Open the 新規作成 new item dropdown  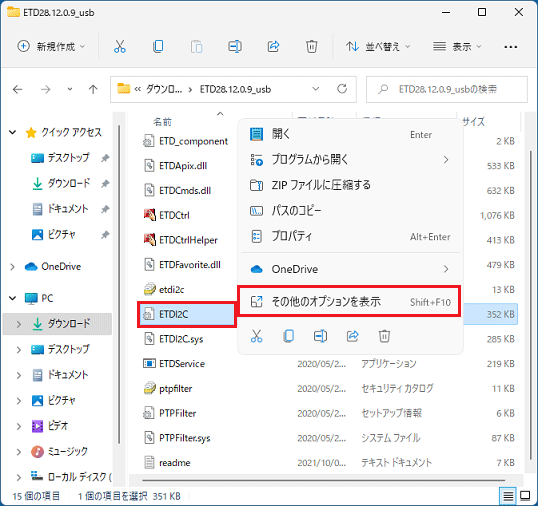point(51,46)
